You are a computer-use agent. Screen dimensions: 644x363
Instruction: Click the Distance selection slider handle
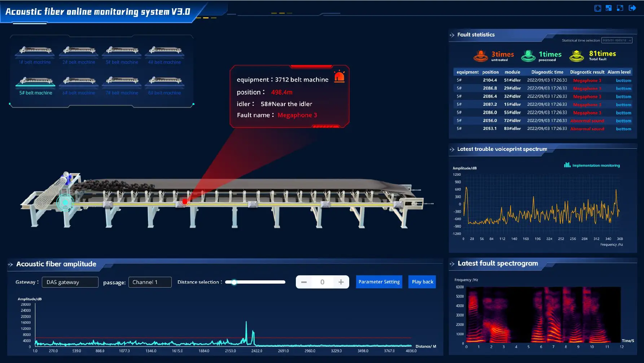[x=234, y=282]
